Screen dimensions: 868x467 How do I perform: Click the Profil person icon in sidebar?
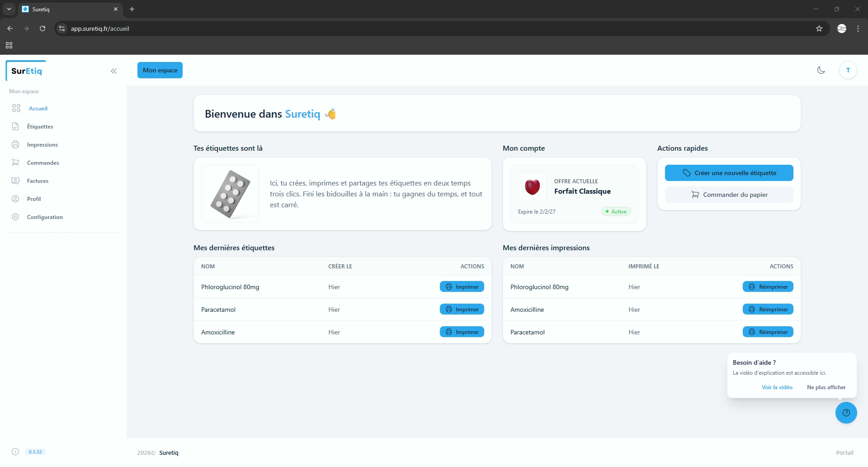click(x=15, y=199)
